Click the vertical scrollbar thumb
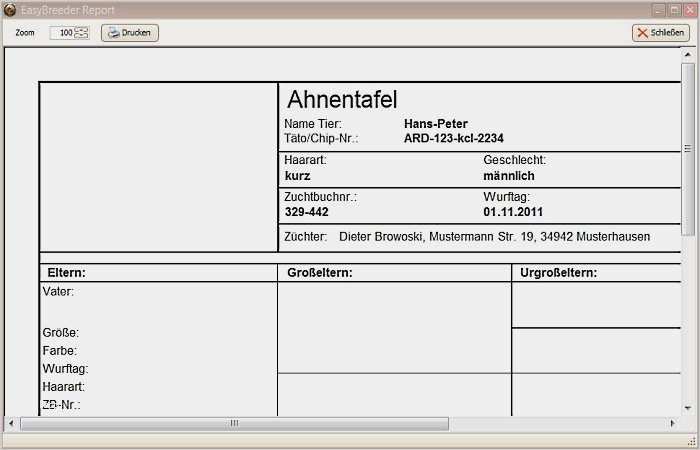The image size is (700, 450). pyautogui.click(x=688, y=149)
